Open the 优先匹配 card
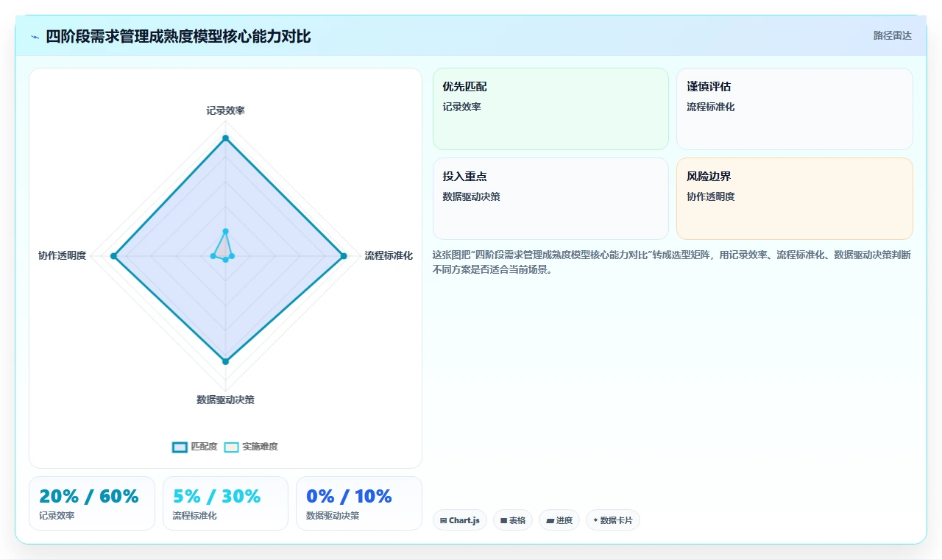This screenshot has height=560, width=942. point(550,109)
